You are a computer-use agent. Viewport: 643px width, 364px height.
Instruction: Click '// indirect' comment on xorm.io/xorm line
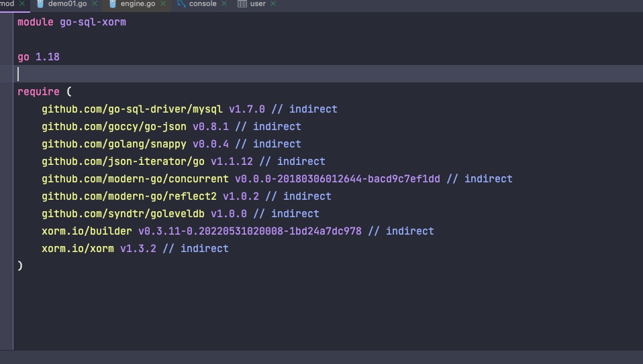point(195,249)
